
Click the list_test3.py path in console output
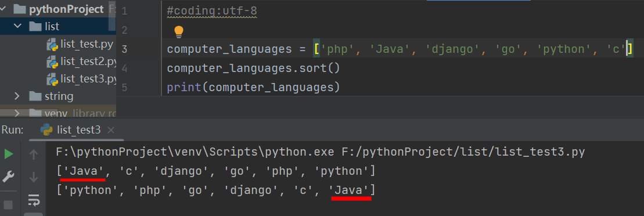(x=463, y=152)
